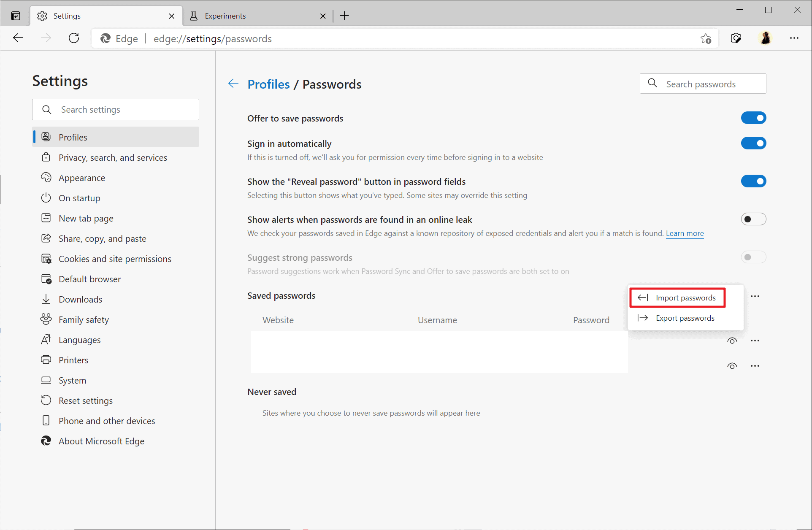Screen dimensions: 812x530
Task: Open the Learn more link about leaks
Action: coord(685,233)
